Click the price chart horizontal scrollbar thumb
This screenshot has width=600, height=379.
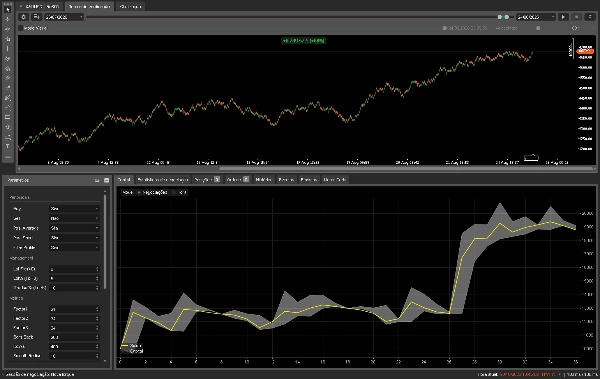pyautogui.click(x=406, y=168)
